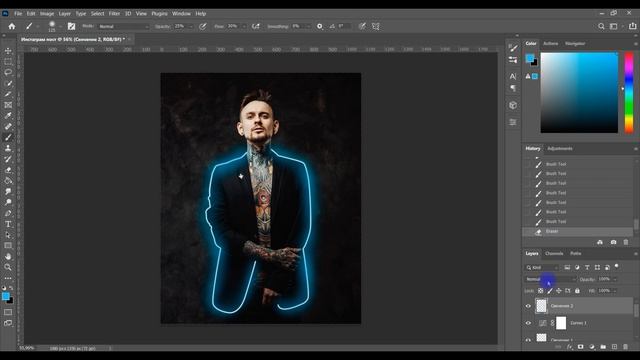Open the Opacity dropdown in options bar
640x360 pixels.
coord(190,26)
